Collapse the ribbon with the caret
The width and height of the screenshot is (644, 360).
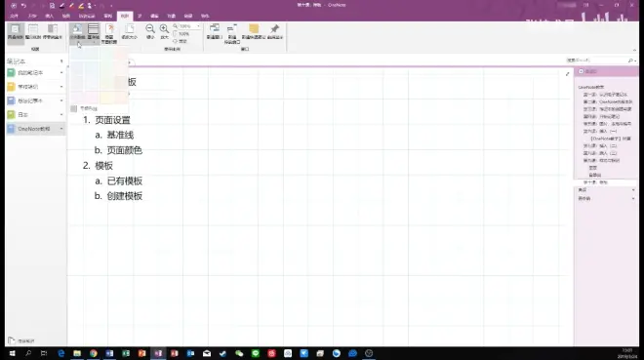click(x=634, y=50)
